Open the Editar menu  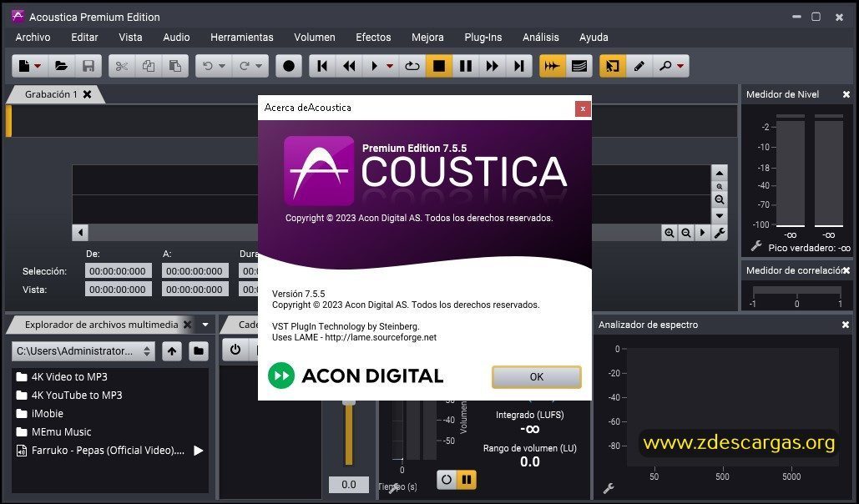pos(84,38)
